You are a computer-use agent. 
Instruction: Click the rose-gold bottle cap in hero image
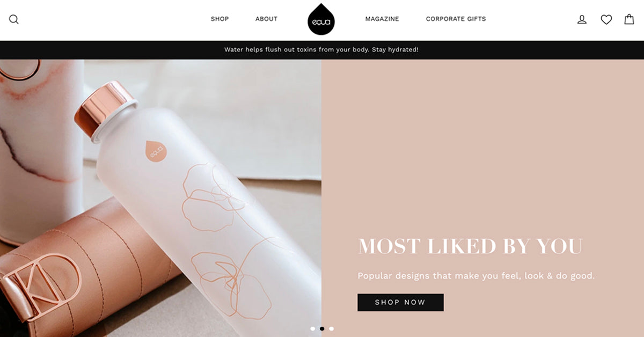point(105,110)
